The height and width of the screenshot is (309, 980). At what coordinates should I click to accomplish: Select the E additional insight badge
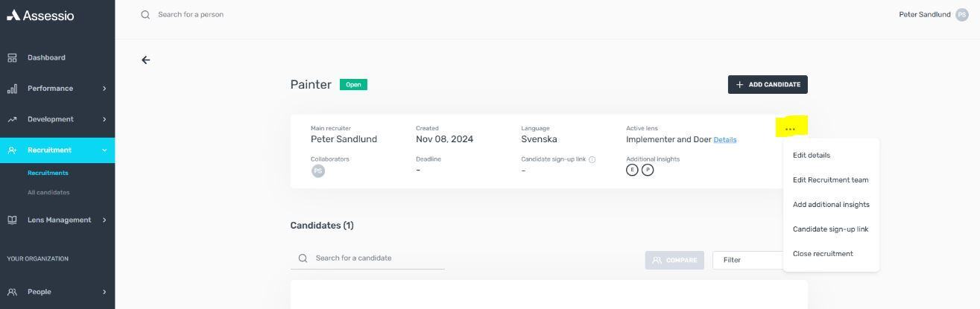[632, 170]
